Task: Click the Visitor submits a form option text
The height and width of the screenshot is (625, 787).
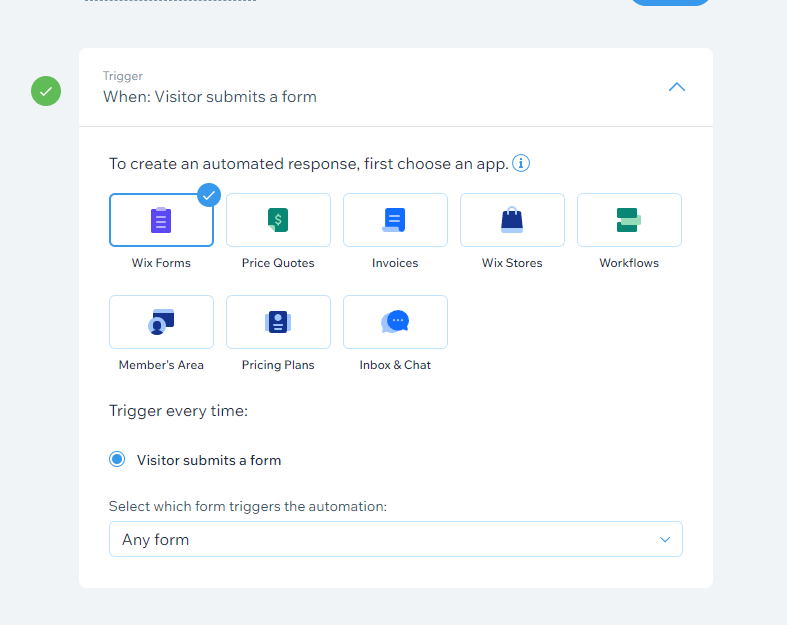Action: pyautogui.click(x=209, y=460)
